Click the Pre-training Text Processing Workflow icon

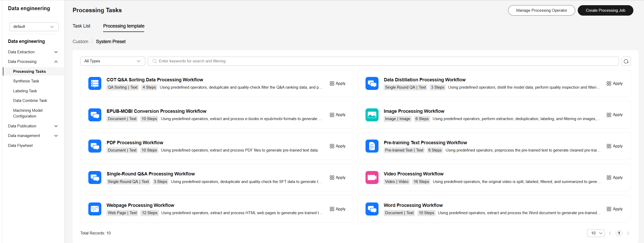click(372, 146)
